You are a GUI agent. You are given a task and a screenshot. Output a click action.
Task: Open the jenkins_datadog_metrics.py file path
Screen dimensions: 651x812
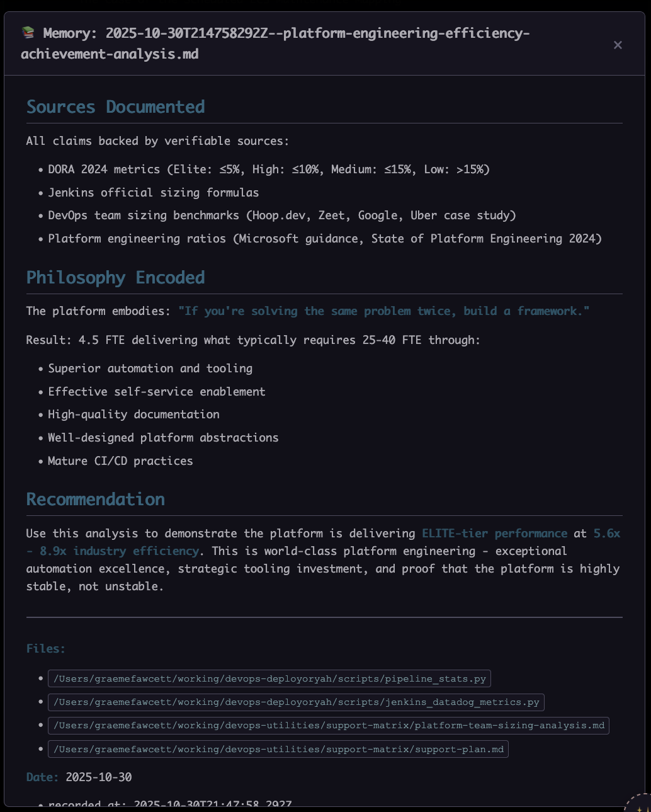(296, 702)
